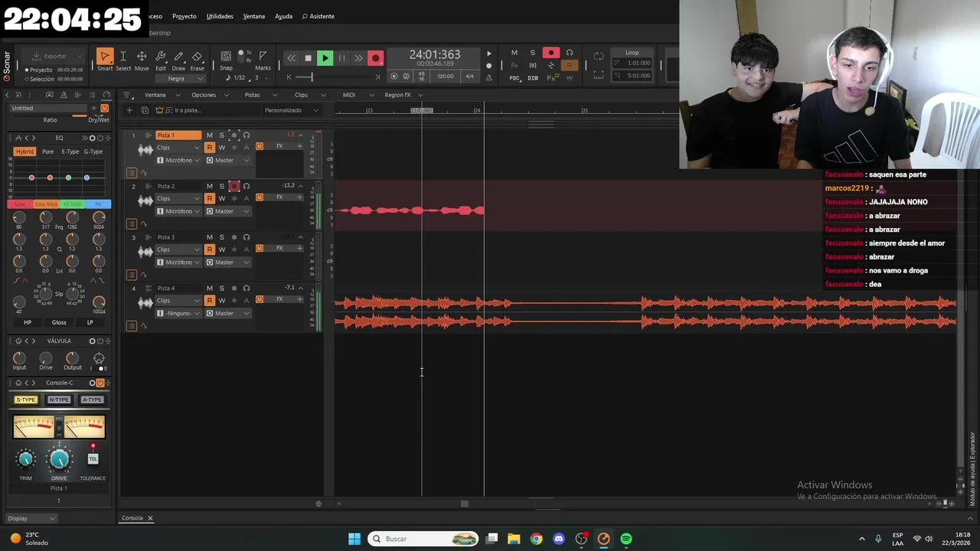
Task: Show automation lanes for Pista 3
Action: pyautogui.click(x=144, y=275)
